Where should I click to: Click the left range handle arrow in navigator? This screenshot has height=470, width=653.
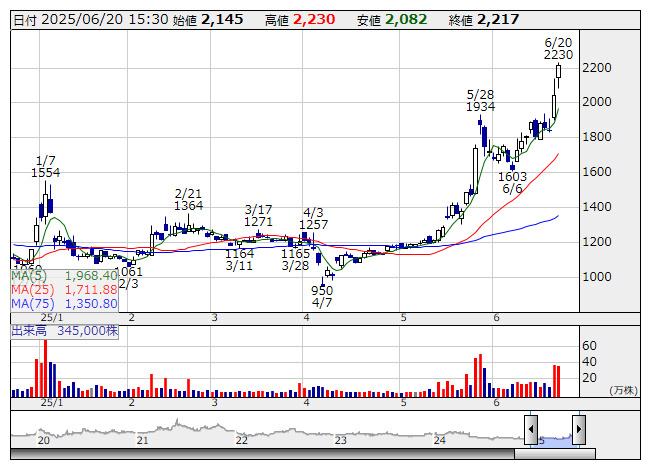(531, 430)
